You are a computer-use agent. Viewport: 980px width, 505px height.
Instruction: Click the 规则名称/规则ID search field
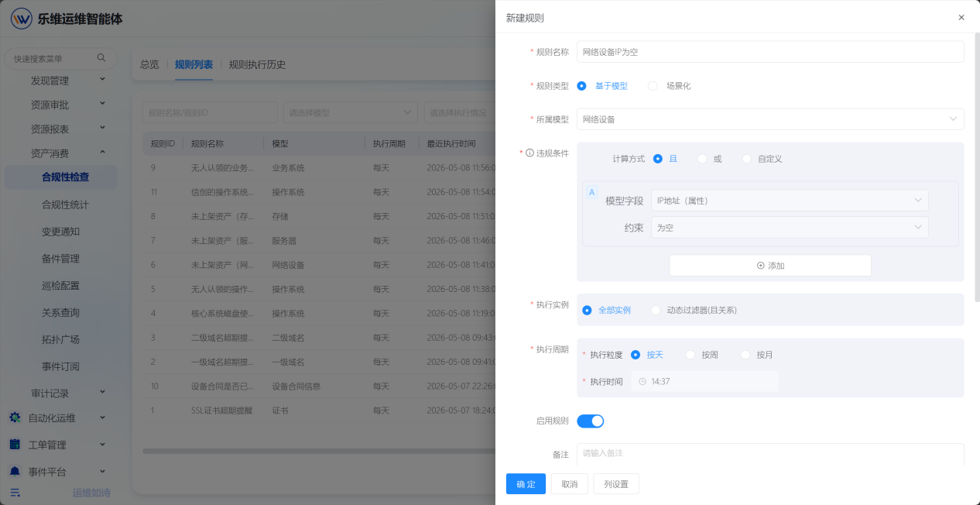click(x=210, y=113)
